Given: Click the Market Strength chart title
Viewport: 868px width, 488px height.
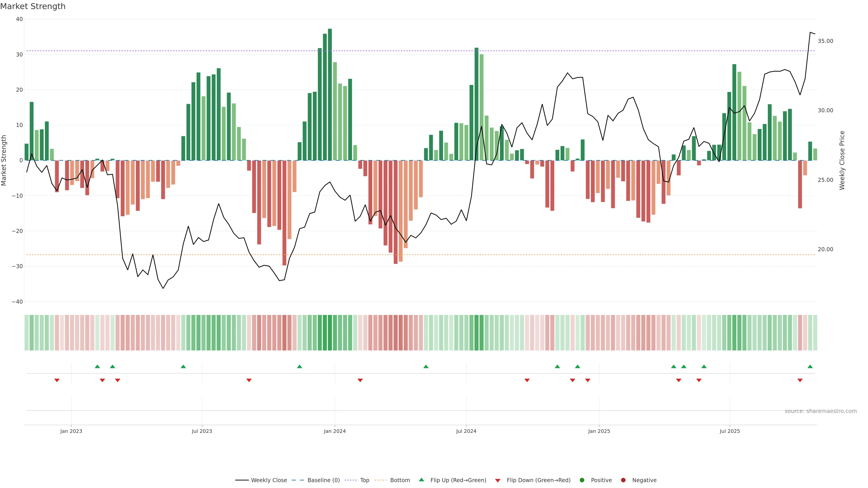Looking at the screenshot, I should coord(33,6).
